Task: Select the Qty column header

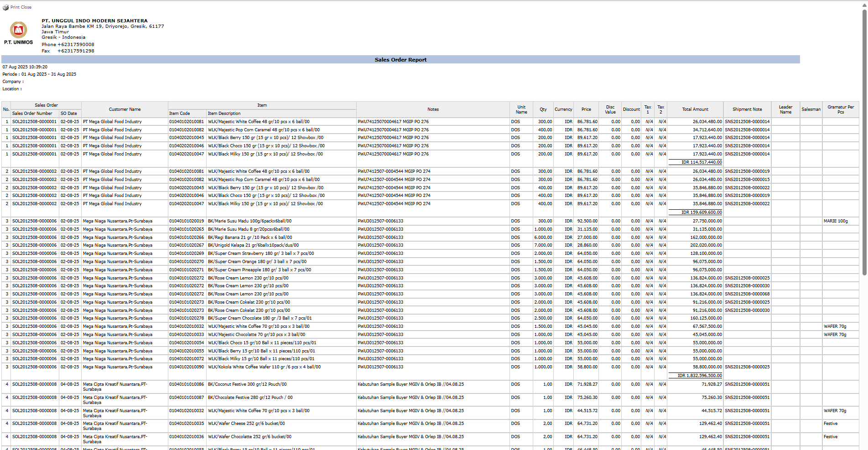Action: coord(543,109)
